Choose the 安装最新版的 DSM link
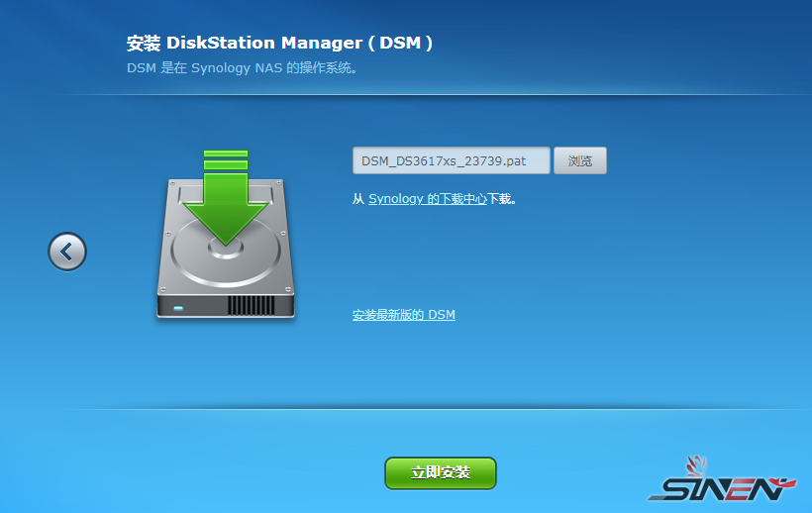 point(403,315)
